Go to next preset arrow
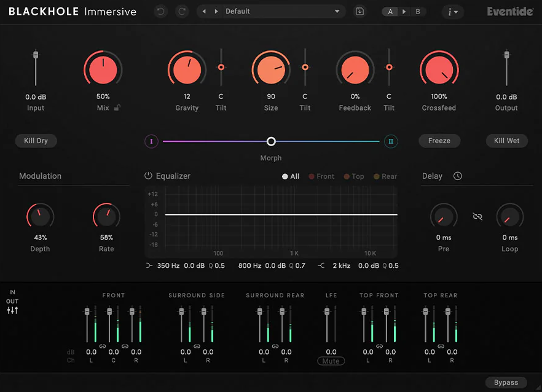Viewport: 542px width, 392px height. click(216, 12)
